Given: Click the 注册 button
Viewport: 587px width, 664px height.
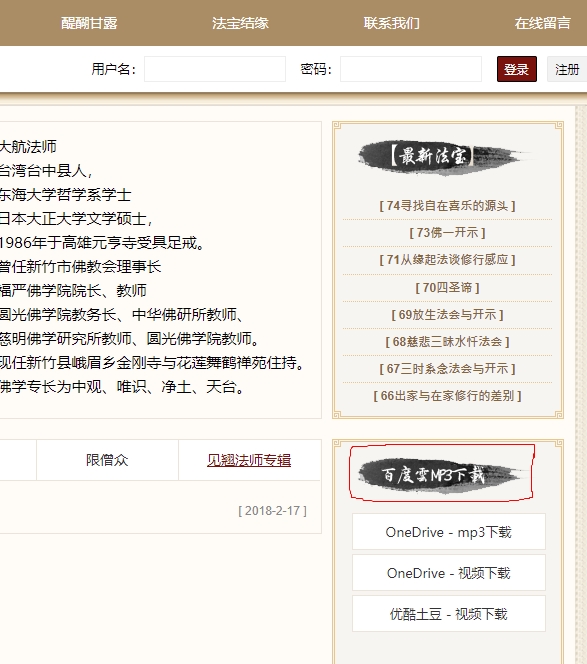Looking at the screenshot, I should [567, 69].
